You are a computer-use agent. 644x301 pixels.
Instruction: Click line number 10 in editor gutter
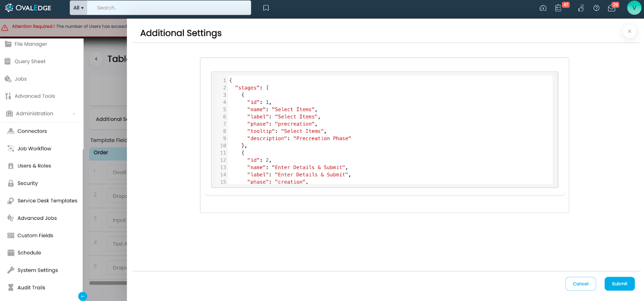click(223, 146)
